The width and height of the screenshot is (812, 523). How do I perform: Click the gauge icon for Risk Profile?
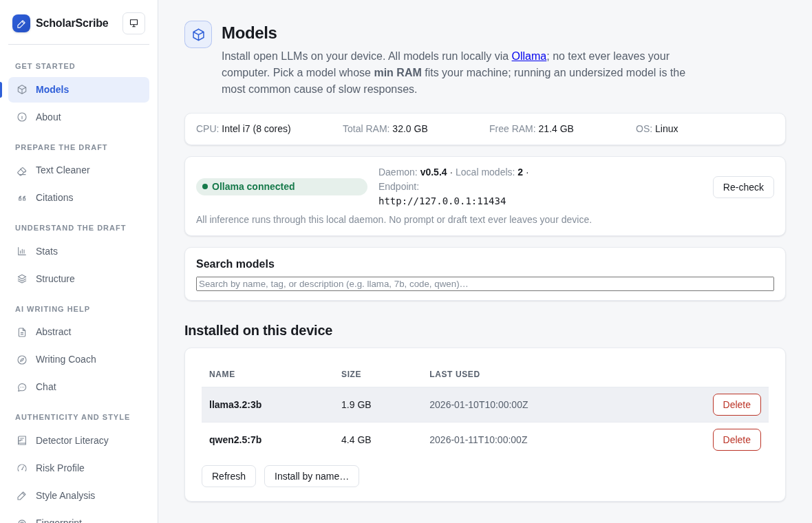[22, 468]
